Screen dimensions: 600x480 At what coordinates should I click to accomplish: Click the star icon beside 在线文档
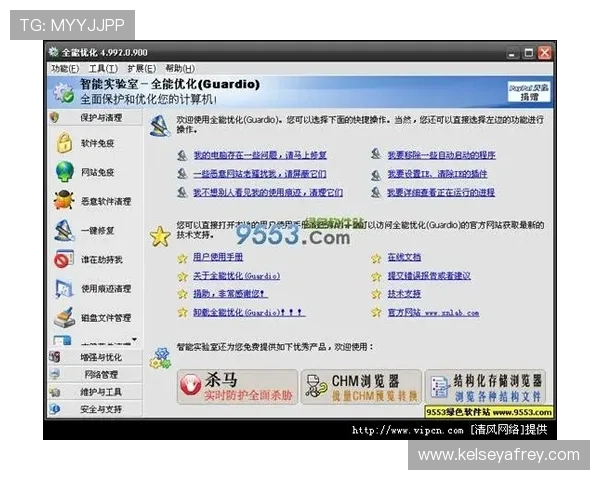click(377, 258)
